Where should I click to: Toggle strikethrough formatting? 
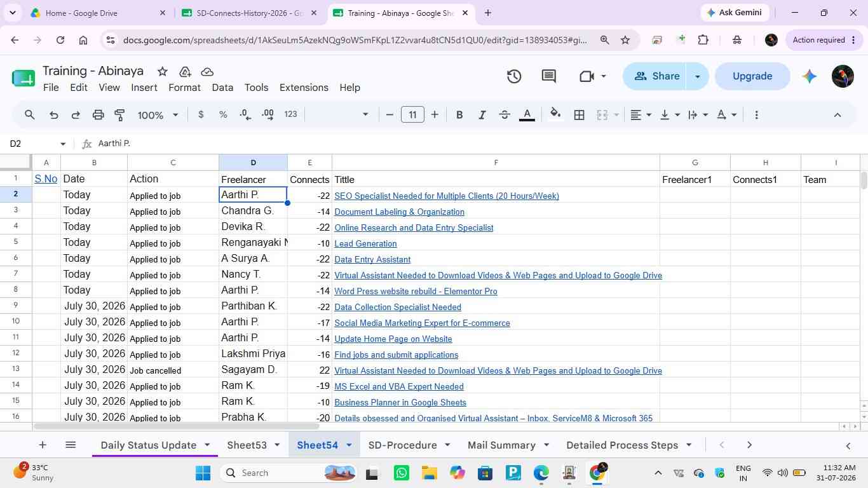505,115
